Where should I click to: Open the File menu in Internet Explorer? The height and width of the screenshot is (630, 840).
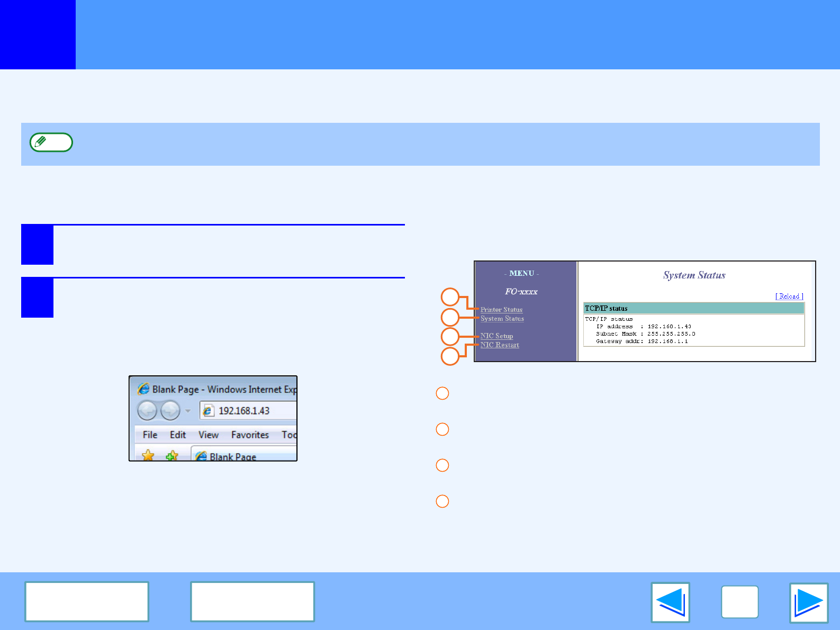[x=150, y=435]
